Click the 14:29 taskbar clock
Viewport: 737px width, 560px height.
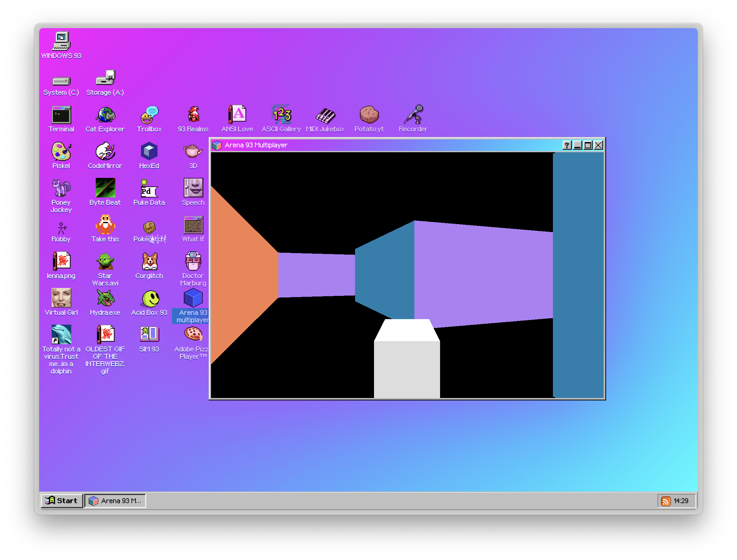(681, 501)
